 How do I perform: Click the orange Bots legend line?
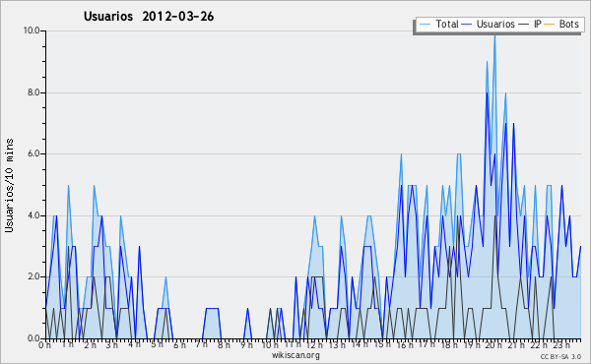550,25
